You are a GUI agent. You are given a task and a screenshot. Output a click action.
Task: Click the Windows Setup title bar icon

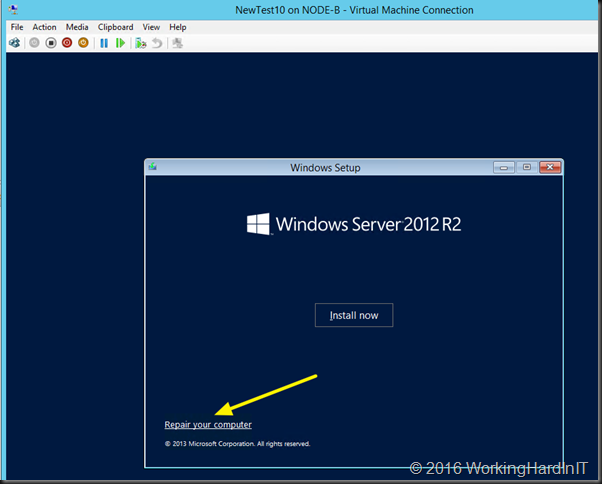(153, 167)
